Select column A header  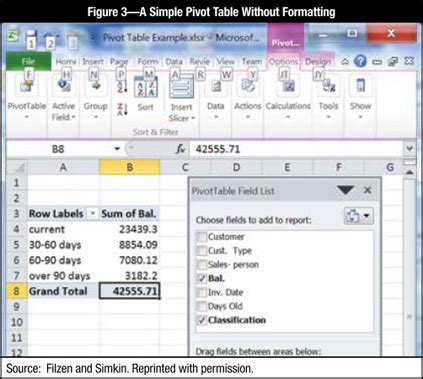tap(63, 167)
